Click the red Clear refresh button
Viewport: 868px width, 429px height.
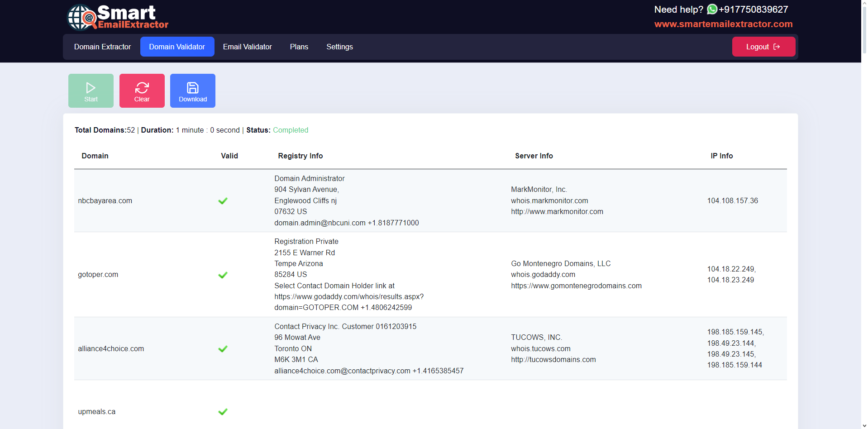pos(142,91)
